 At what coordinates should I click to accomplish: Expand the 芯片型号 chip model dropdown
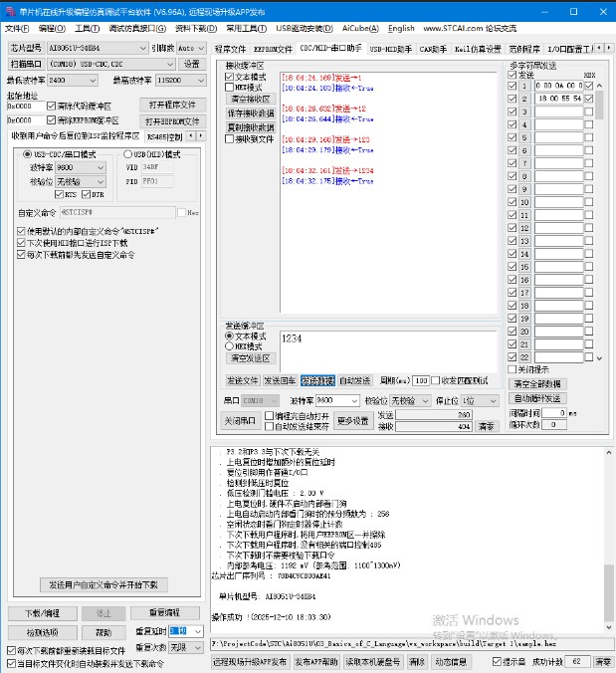click(143, 48)
